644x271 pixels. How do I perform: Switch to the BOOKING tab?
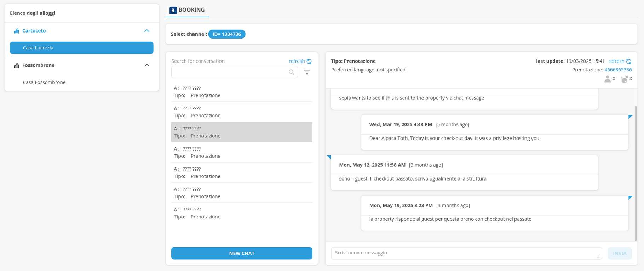coord(187,10)
